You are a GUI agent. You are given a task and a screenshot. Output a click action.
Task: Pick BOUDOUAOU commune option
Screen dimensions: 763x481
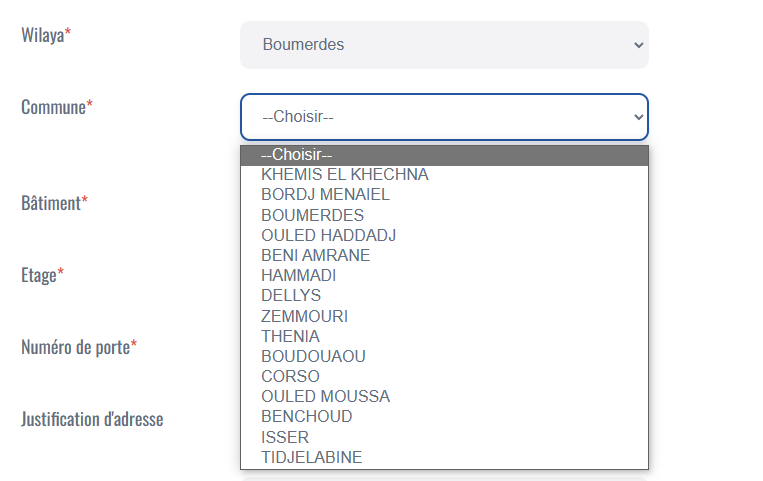[313, 356]
